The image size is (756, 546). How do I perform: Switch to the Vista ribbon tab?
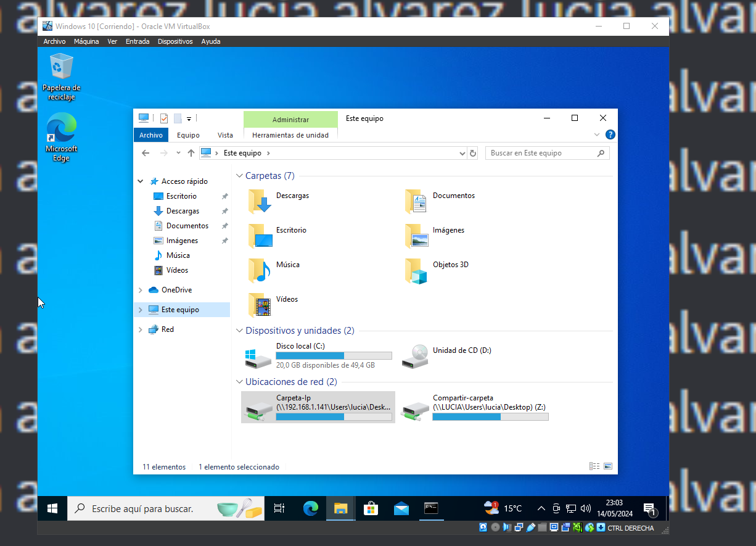pyautogui.click(x=224, y=134)
